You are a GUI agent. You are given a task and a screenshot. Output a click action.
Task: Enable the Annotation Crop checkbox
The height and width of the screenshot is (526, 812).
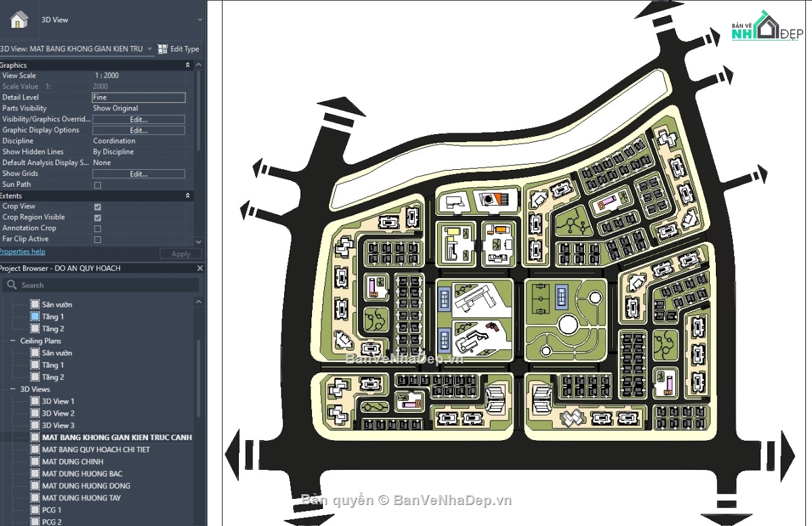(x=97, y=228)
